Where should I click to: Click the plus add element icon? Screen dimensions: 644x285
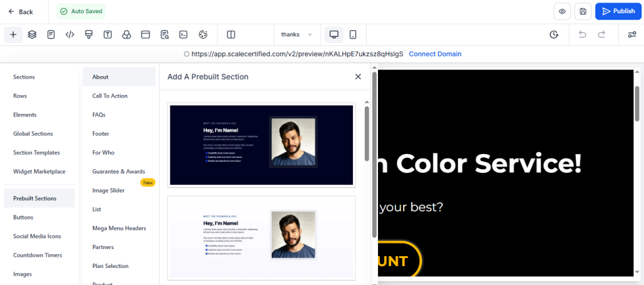13,35
